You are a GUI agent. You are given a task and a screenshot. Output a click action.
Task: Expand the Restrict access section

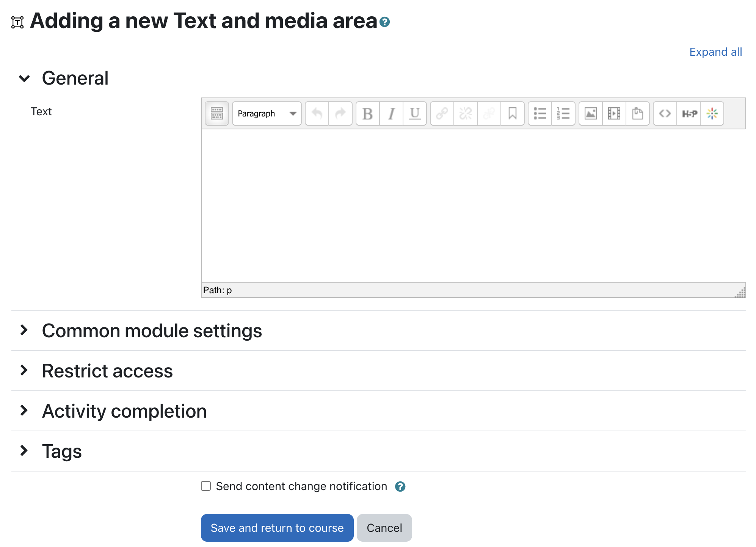pos(107,371)
